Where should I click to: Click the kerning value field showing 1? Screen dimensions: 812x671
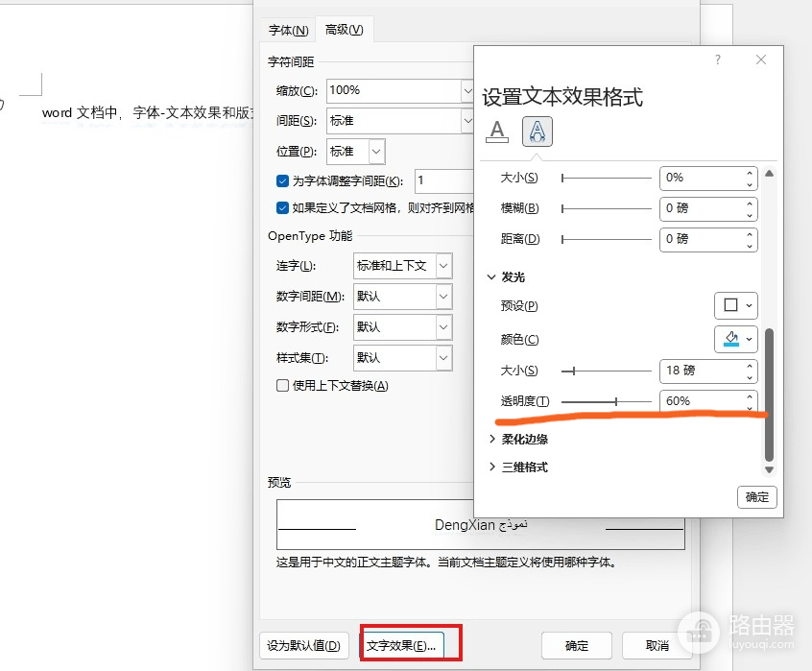(444, 180)
